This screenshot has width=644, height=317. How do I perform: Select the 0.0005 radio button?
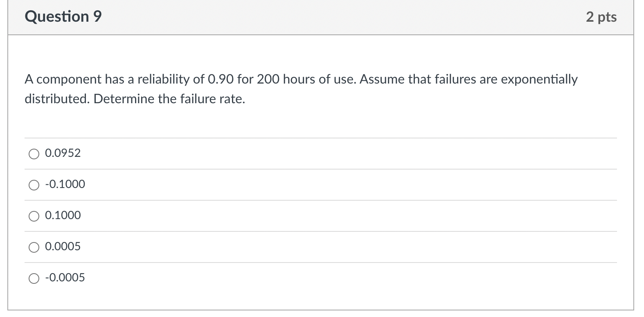pyautogui.click(x=34, y=247)
